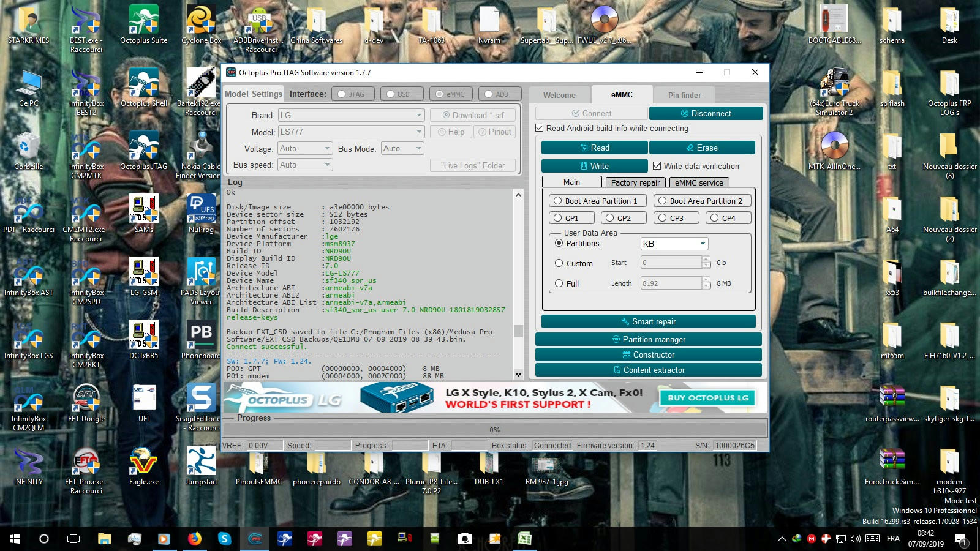Open routerpassview archive icon
980x551 pixels.
[892, 403]
